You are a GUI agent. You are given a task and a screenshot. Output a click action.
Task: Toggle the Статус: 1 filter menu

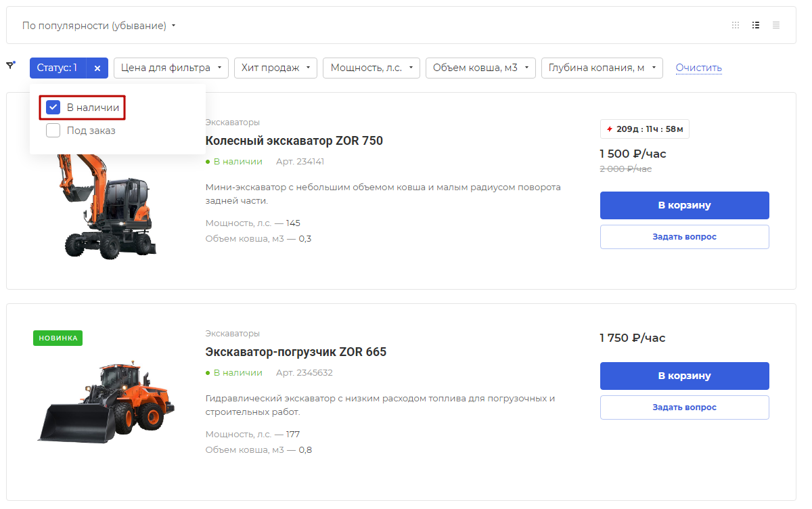tap(58, 68)
